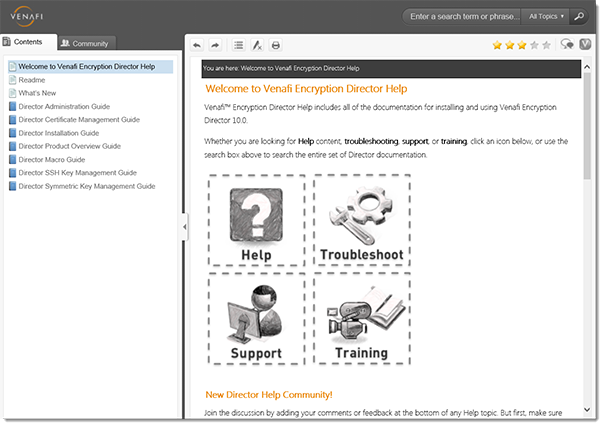The height and width of the screenshot is (423, 600).
Task: Open the Training camera and book tile
Action: tap(362, 319)
